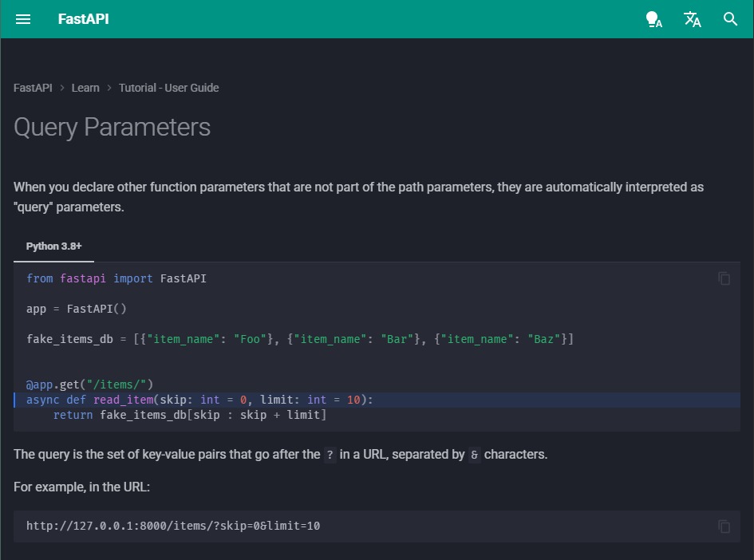Image resolution: width=754 pixels, height=560 pixels.
Task: Toggle the light/dark theme icon
Action: point(653,19)
